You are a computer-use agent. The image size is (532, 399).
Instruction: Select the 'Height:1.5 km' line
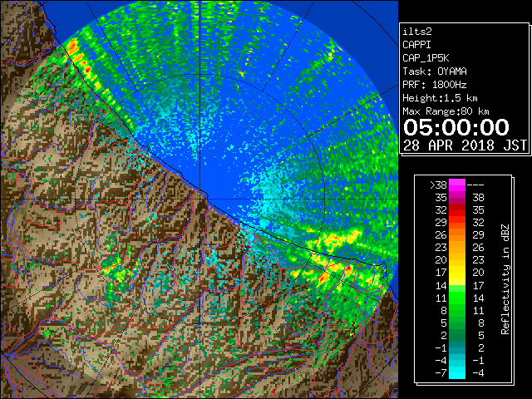440,98
